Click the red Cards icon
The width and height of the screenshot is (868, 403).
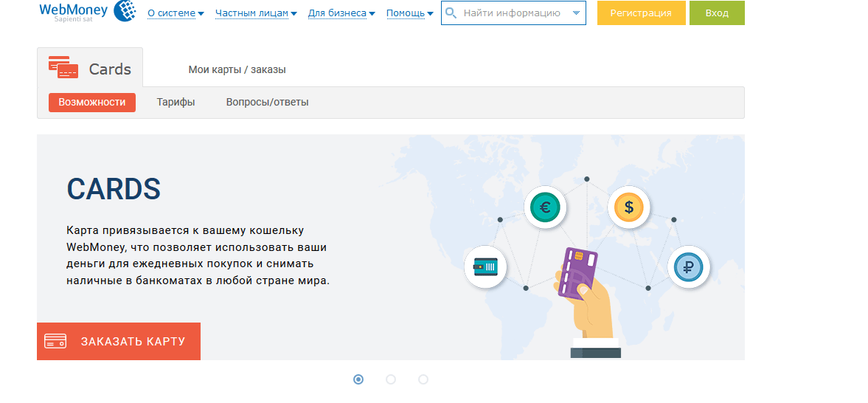click(x=63, y=67)
